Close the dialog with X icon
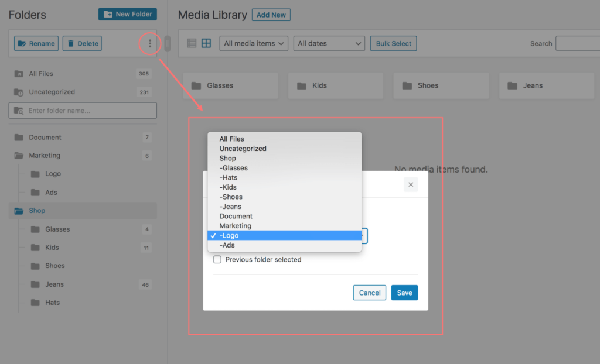 pos(411,184)
